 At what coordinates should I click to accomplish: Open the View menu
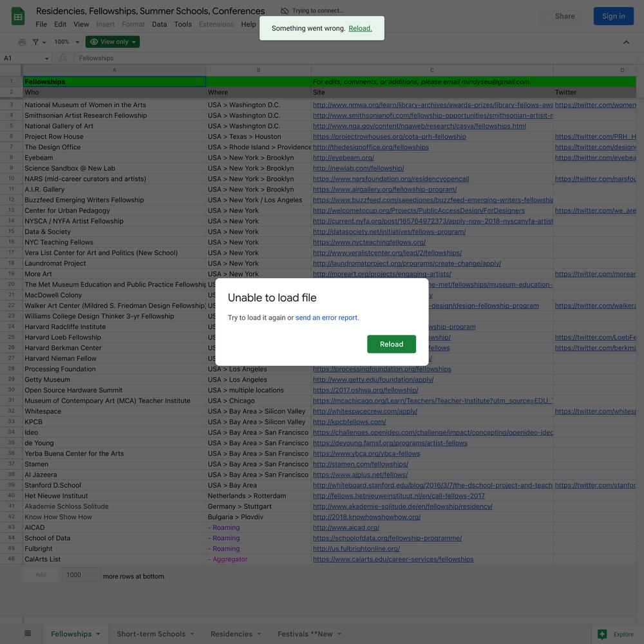[x=81, y=24]
